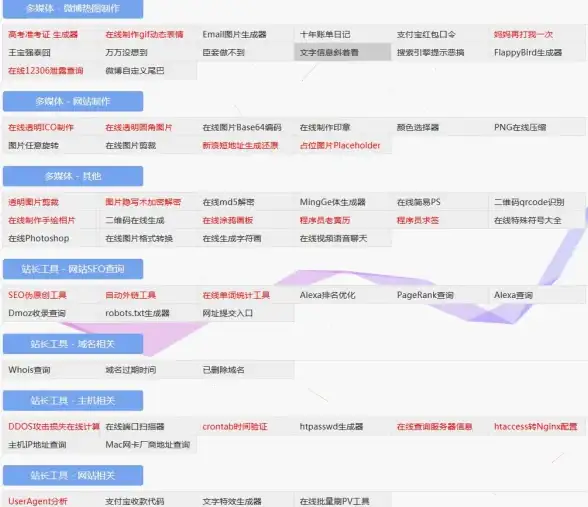Viewport: 588px width, 507px height.
Task: Open 程序员求签 link
Action: tap(418, 220)
